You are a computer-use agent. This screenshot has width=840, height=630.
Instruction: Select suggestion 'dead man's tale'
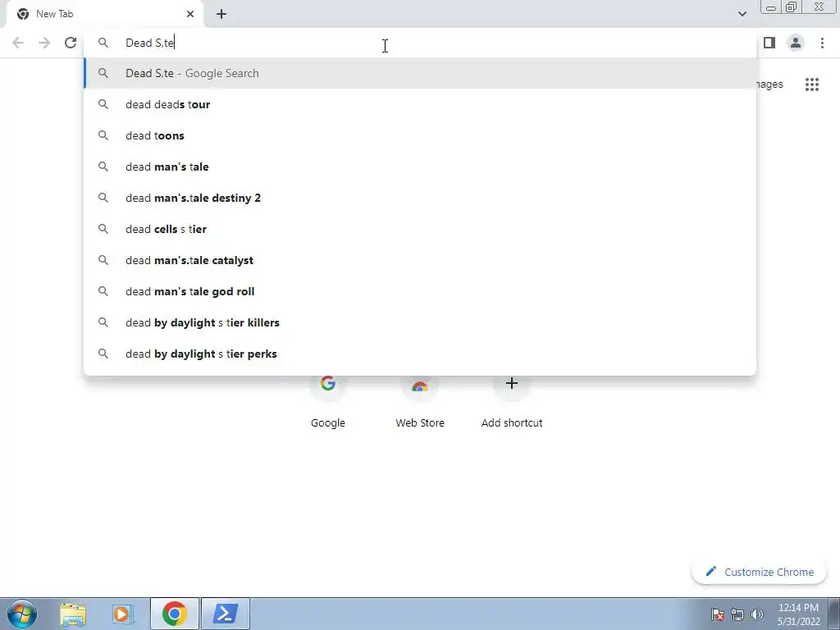click(420, 167)
